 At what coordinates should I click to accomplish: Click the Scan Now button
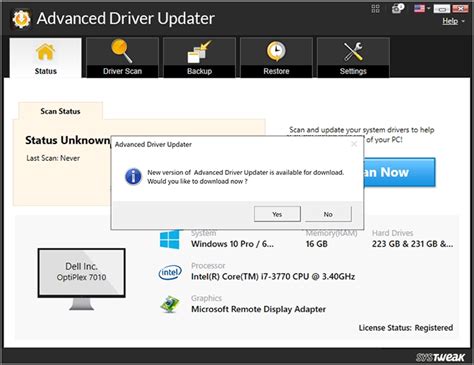(399, 172)
